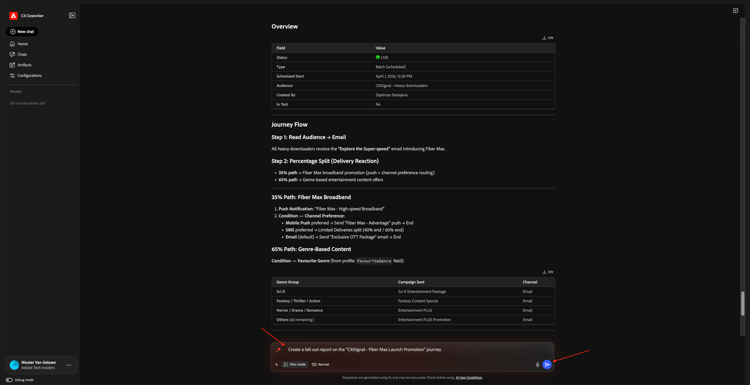Click the "Overview" heading
750x385 pixels.
click(x=285, y=27)
